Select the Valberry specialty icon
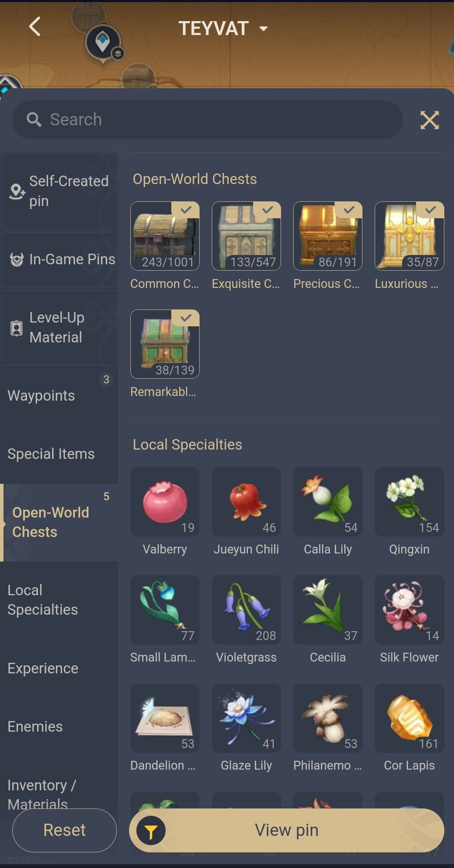This screenshot has width=454, height=868. (165, 502)
